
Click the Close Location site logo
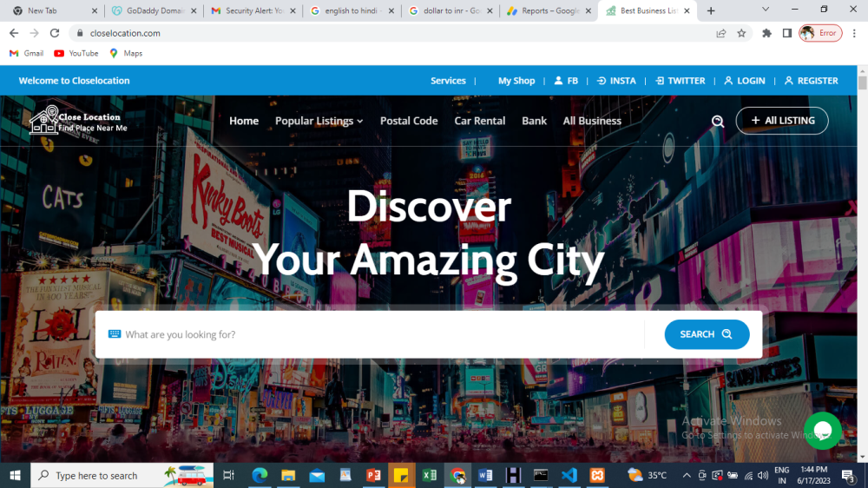tap(78, 120)
